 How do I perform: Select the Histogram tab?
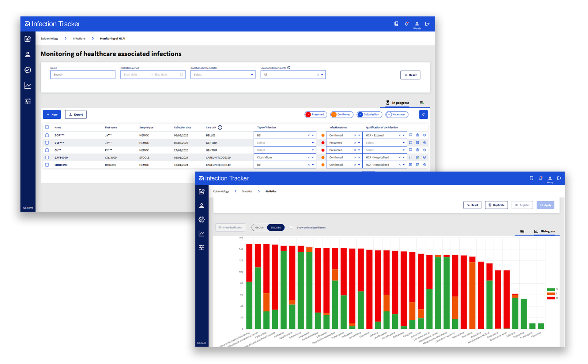pos(545,231)
